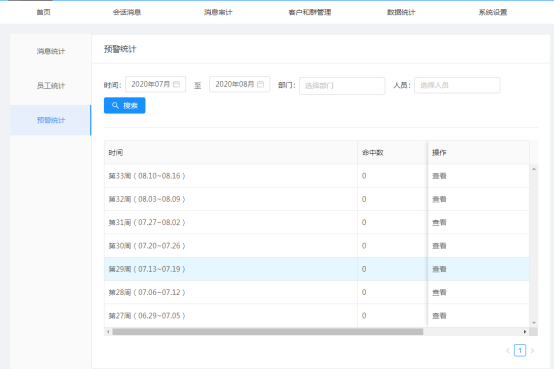Image resolution: width=554 pixels, height=369 pixels.
Task: Go to previous page with pagination arrow
Action: click(x=508, y=351)
